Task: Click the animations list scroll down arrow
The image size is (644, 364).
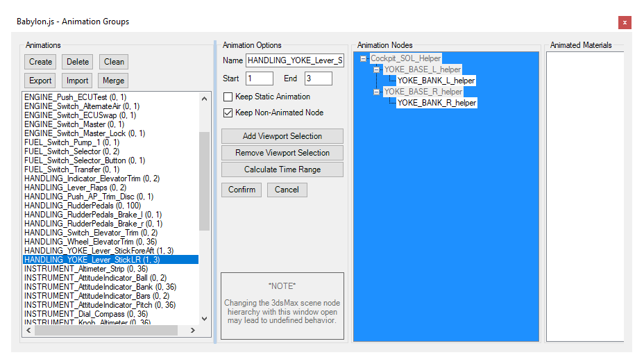Action: 205,319
